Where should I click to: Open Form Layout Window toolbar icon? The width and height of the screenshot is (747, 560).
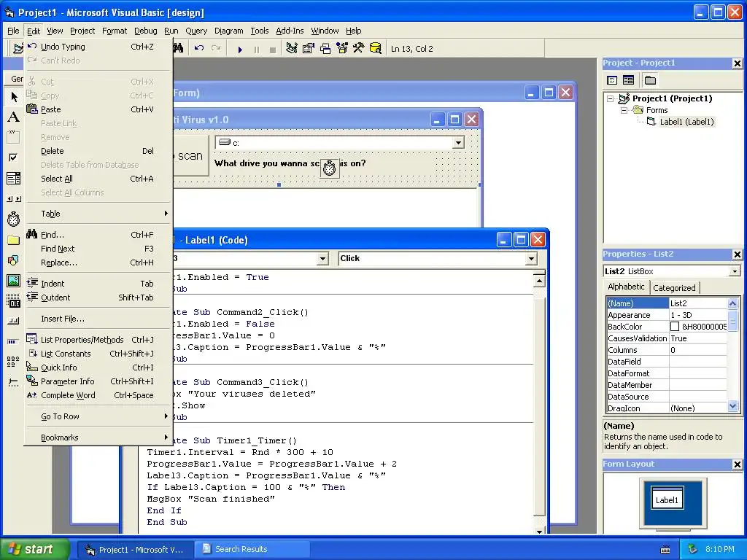325,49
